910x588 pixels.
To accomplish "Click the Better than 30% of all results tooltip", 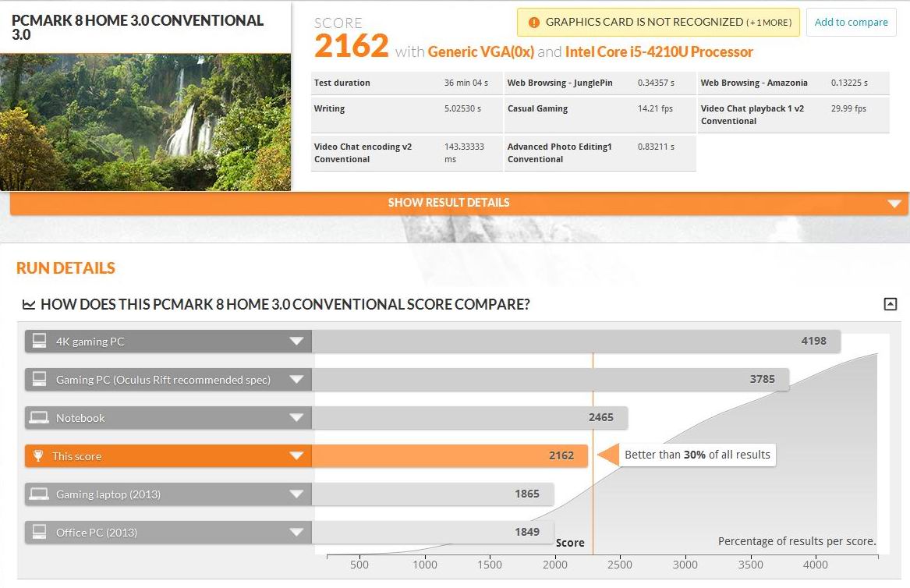I will pos(697,455).
